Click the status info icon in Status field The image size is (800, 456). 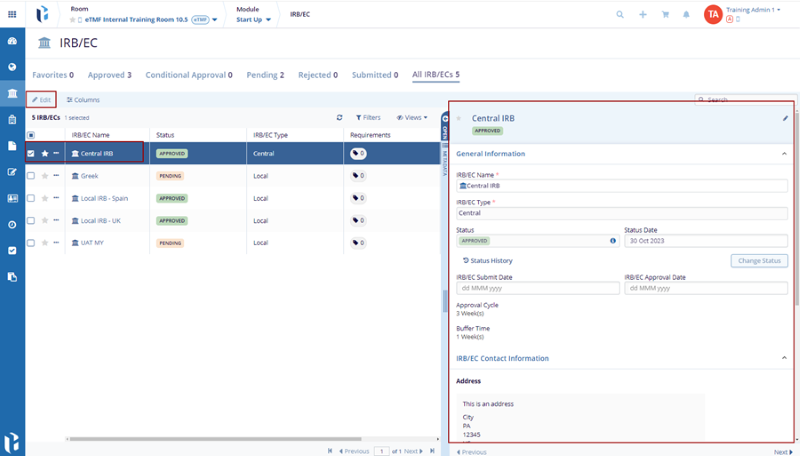613,241
